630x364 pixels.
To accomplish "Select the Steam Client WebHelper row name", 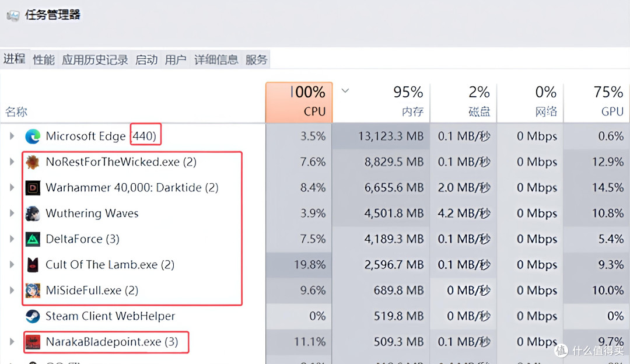I will [x=110, y=316].
